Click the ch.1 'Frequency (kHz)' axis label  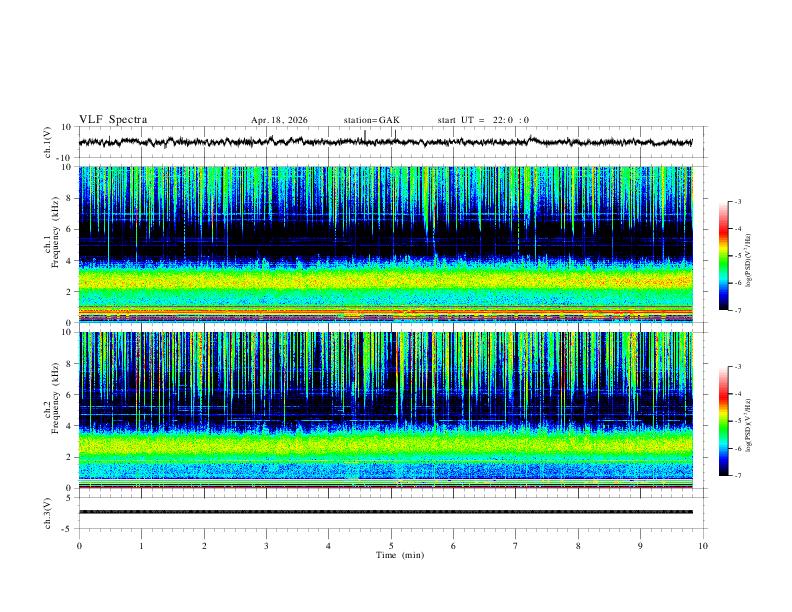click(55, 232)
